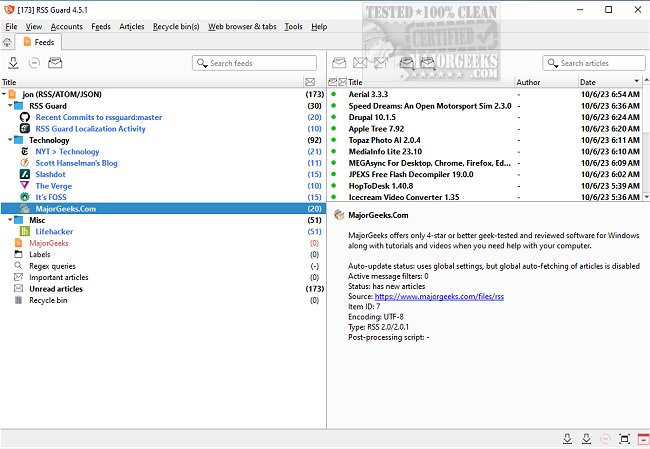
Task: Click the home icon beside Feeds tab
Action: pos(7,42)
